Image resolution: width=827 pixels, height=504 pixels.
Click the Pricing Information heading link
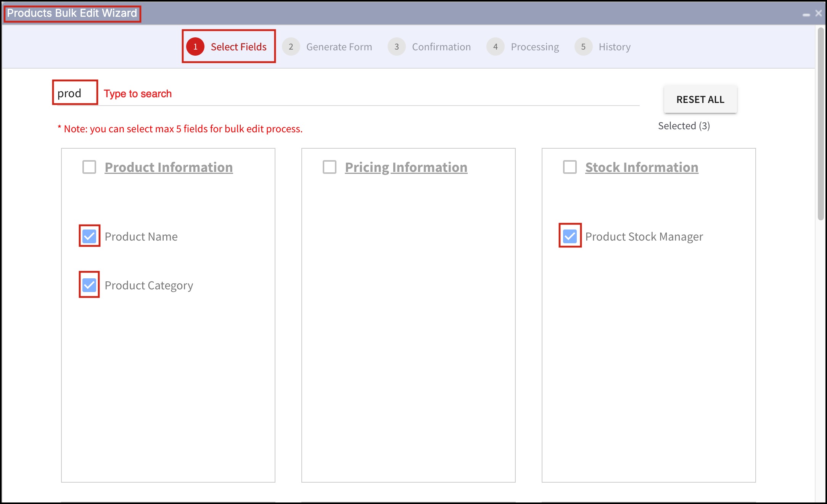(406, 167)
